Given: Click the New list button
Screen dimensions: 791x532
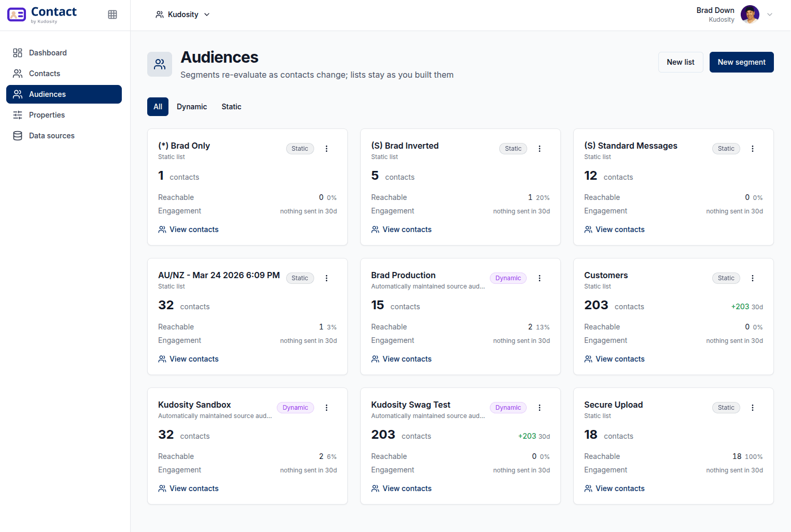Looking at the screenshot, I should tap(681, 62).
